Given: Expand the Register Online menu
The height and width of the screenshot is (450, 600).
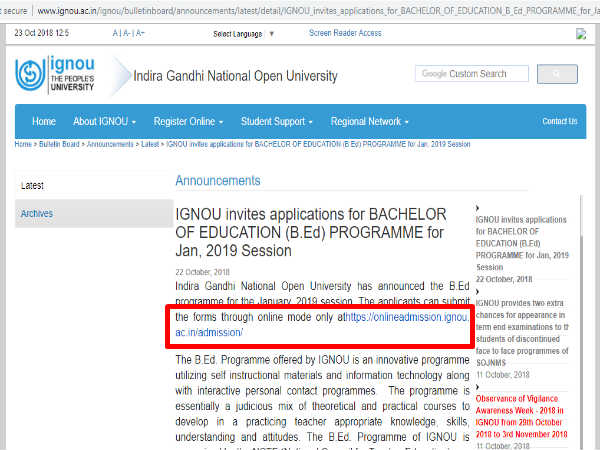Looking at the screenshot, I should tap(188, 121).
